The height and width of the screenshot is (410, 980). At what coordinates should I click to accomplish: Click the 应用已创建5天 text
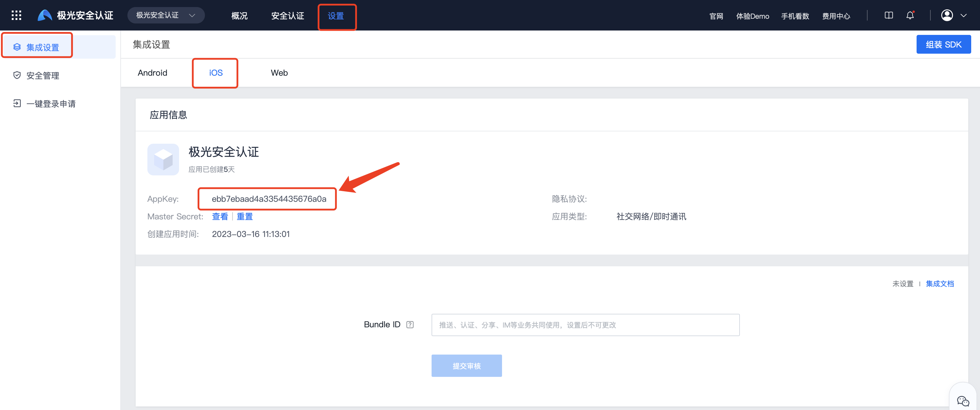tap(211, 169)
